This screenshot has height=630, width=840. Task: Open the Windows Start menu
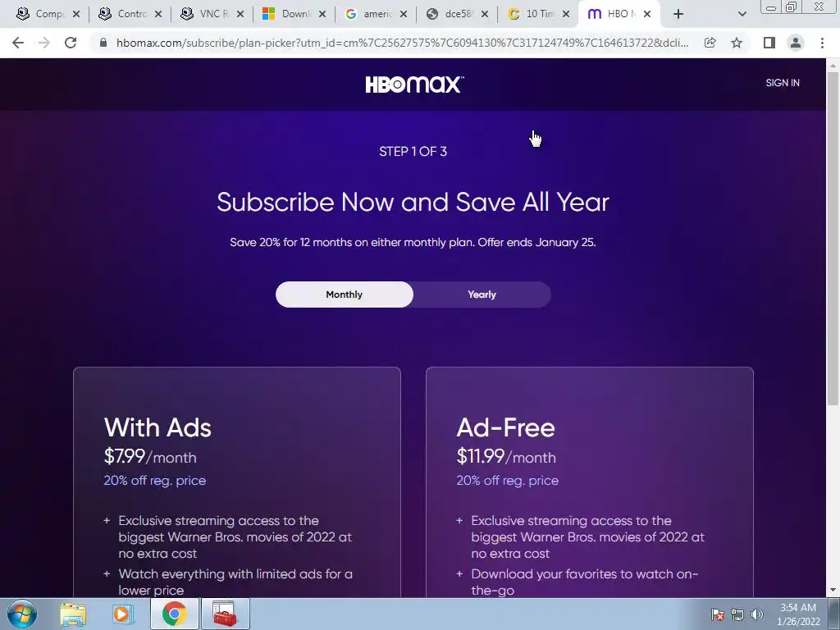(x=21, y=614)
